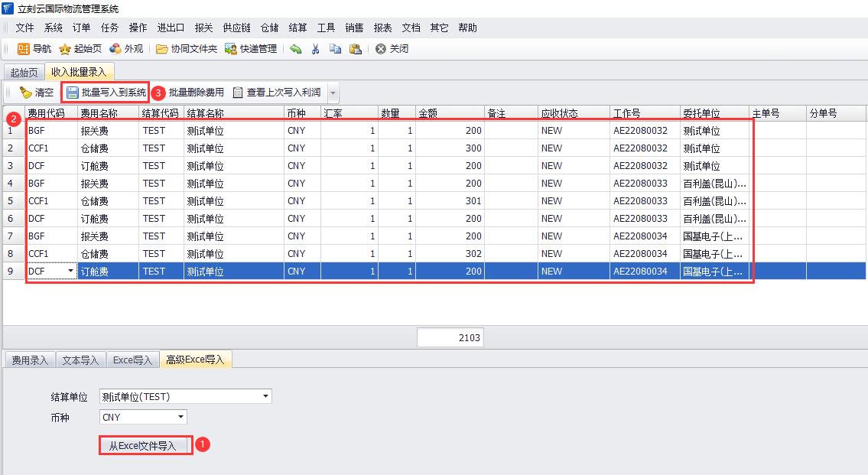Click 批量删除费用 button
This screenshot has height=475, width=868.
pos(196,93)
